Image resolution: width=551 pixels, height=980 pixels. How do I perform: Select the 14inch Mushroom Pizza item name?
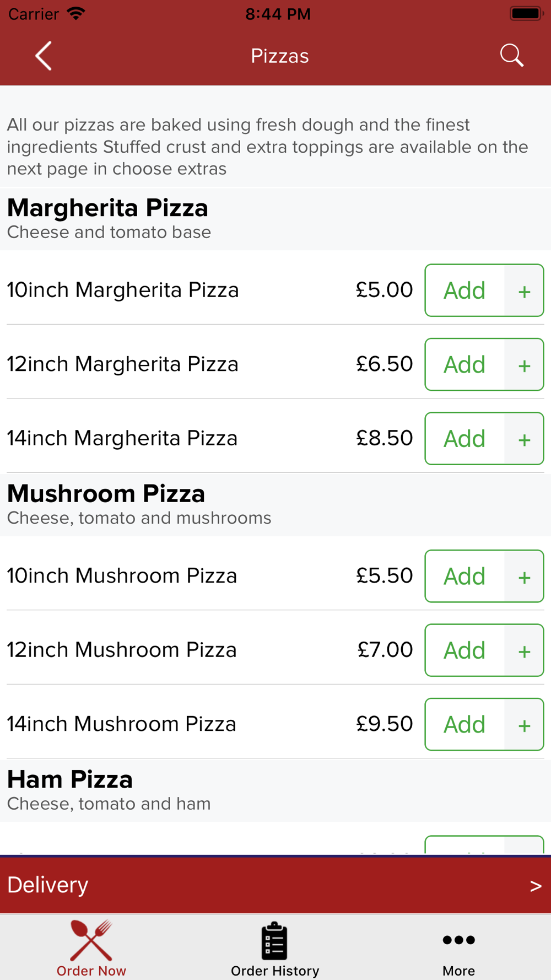(x=122, y=724)
